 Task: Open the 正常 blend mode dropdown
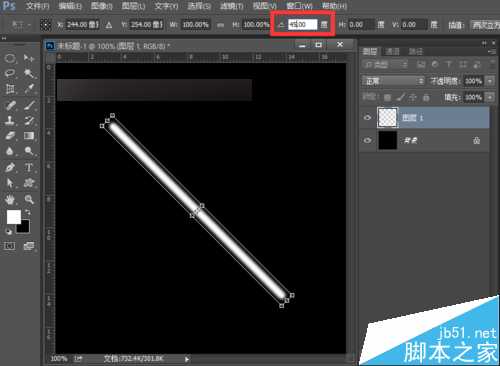point(393,81)
